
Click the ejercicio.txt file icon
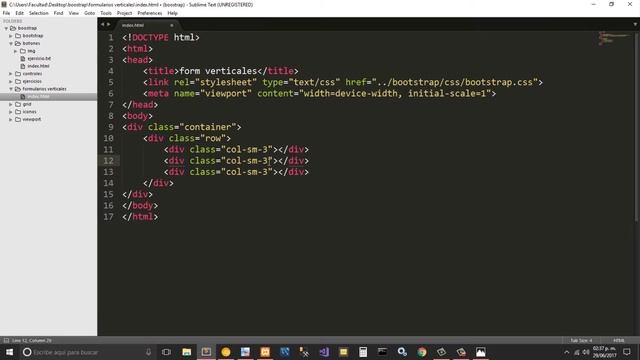(23, 59)
